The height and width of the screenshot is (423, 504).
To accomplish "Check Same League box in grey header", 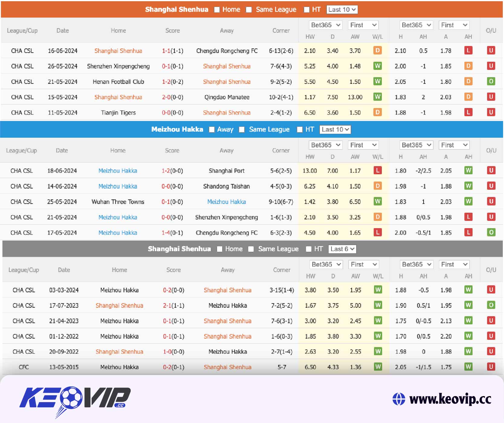I will click(251, 249).
